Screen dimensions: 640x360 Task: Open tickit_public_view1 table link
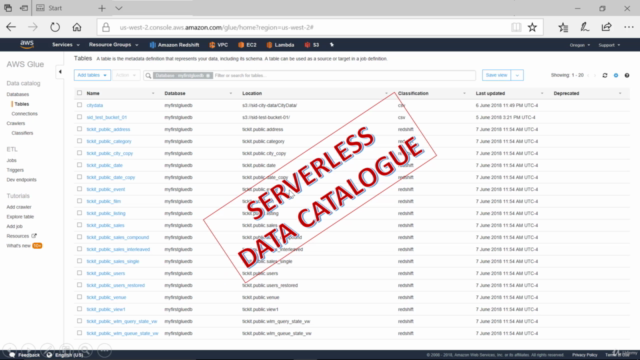[x=106, y=309]
